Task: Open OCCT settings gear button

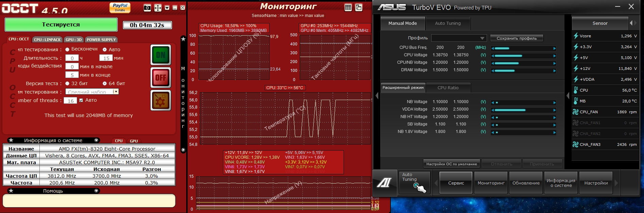Action: pos(161,100)
